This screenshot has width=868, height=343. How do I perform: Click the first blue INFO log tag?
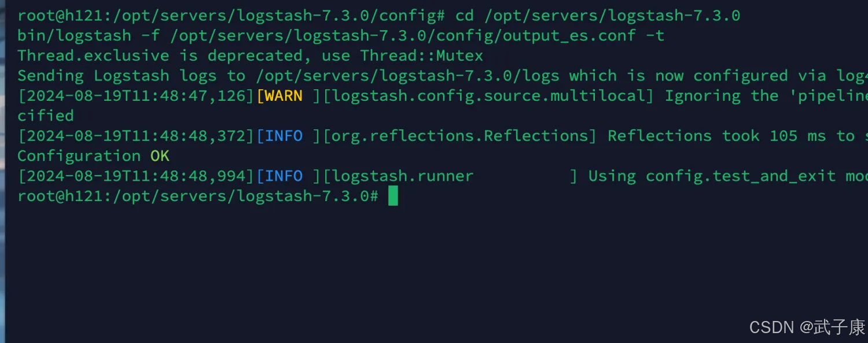[284, 136]
